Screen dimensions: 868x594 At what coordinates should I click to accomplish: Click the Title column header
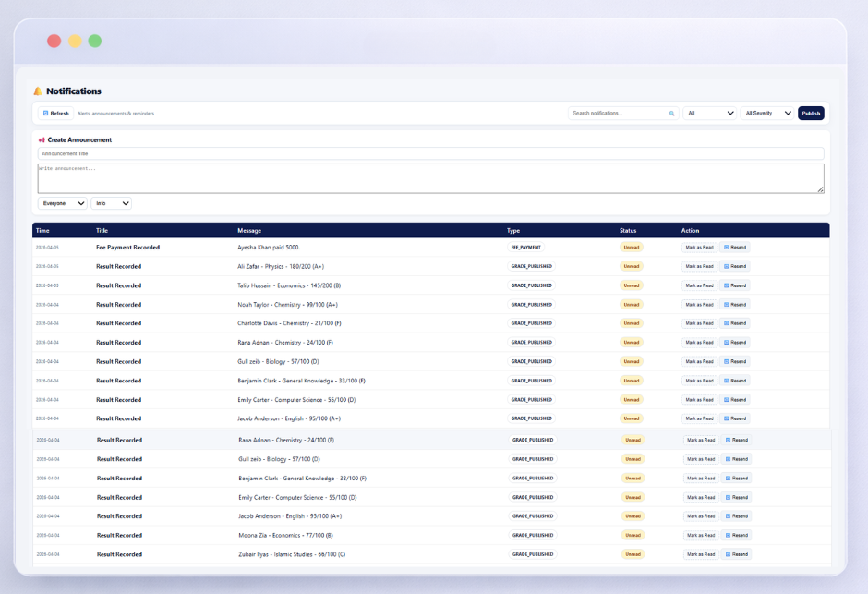click(x=102, y=230)
